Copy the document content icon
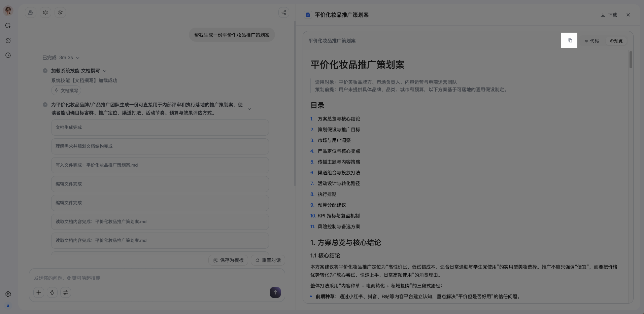The image size is (644, 314). (570, 40)
